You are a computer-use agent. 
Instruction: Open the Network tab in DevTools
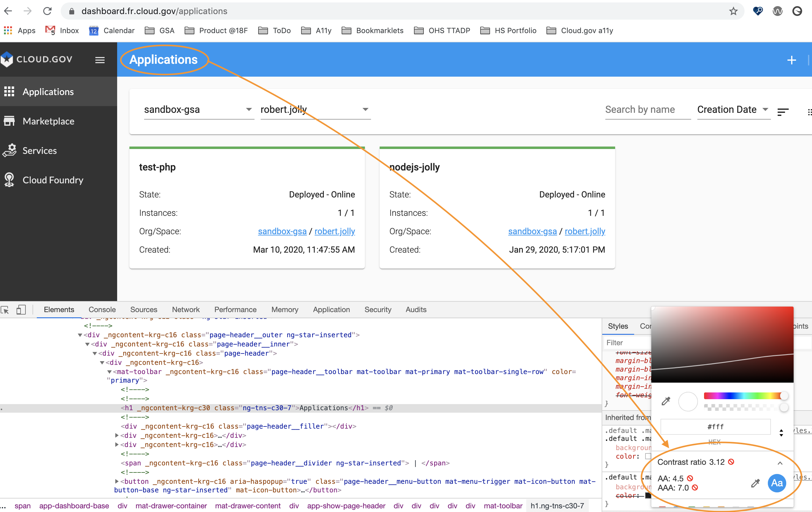point(186,309)
